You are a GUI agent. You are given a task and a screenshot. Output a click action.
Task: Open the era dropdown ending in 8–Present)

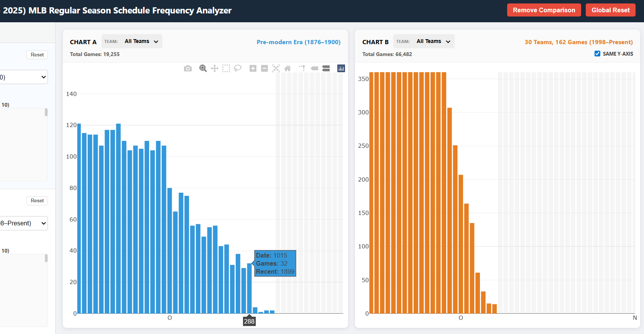click(24, 223)
